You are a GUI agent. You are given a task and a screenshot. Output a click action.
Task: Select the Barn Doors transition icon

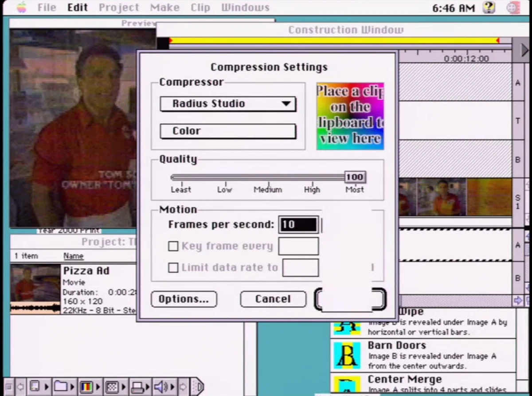pyautogui.click(x=347, y=355)
